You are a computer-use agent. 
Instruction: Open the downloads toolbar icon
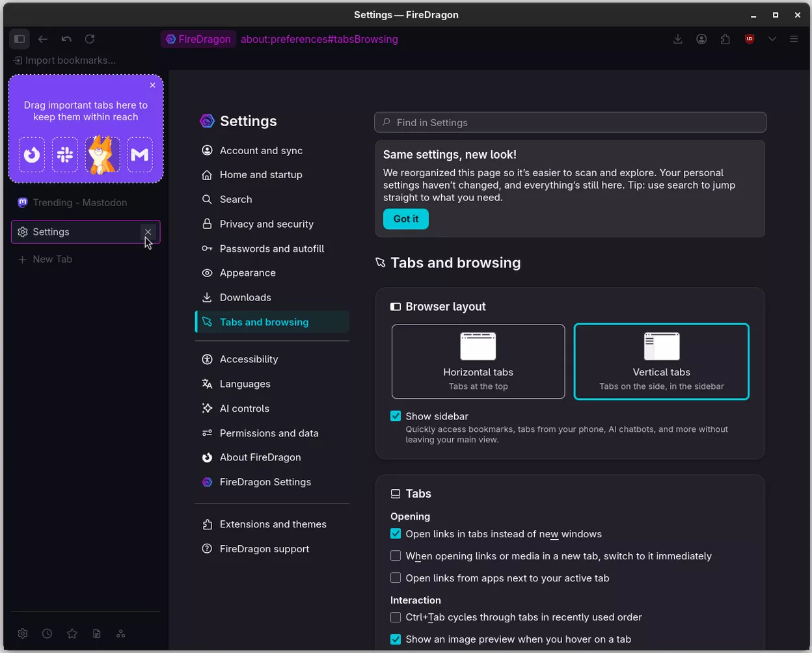[x=678, y=39]
